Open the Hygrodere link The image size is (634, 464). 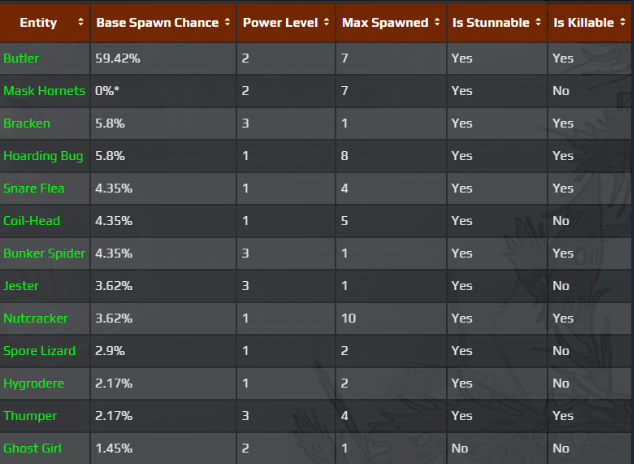35,383
